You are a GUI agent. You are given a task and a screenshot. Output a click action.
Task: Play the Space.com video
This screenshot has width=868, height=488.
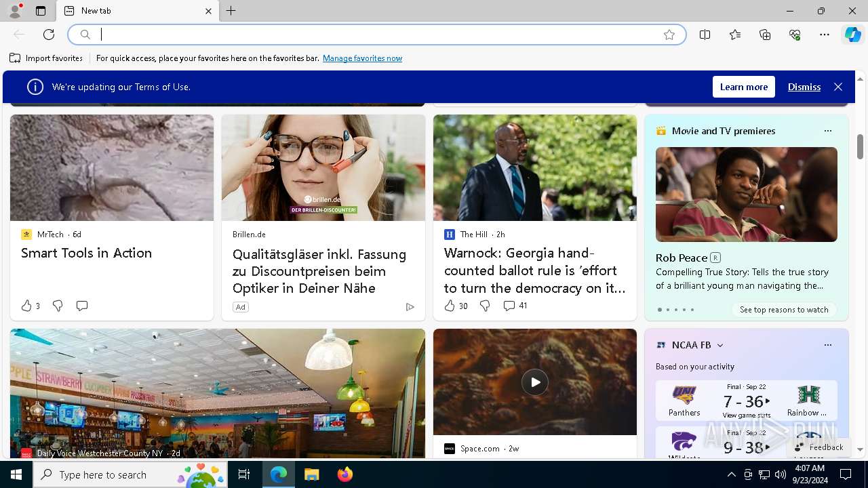535,382
